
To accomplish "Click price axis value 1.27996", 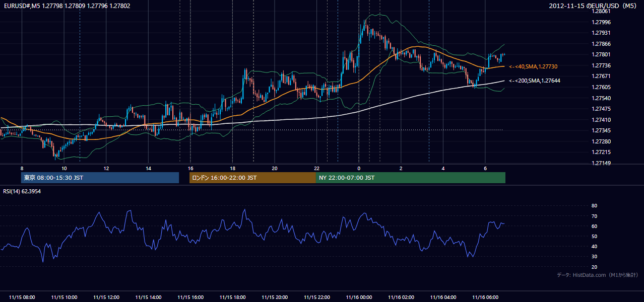I will coord(601,22).
